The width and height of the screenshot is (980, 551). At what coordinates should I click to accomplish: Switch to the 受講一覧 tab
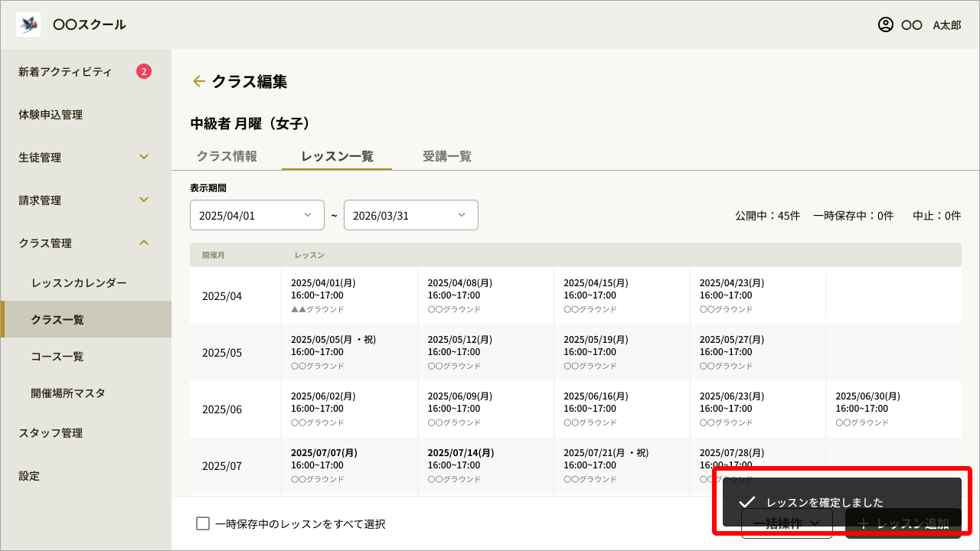tap(447, 156)
